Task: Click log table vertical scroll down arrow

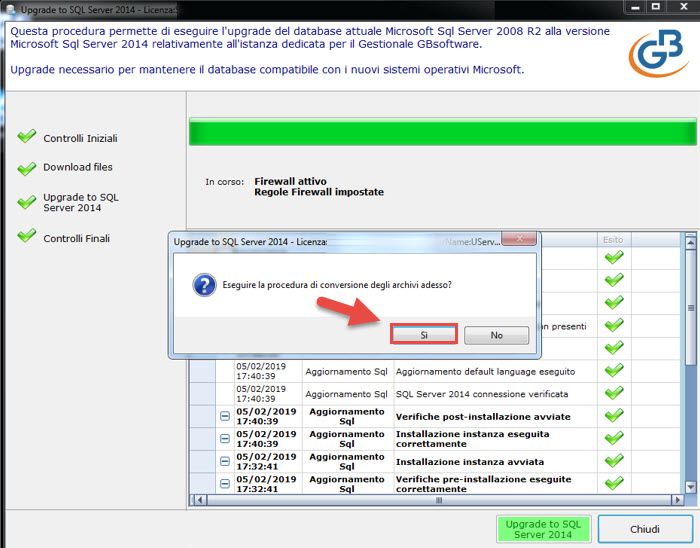Action: [x=690, y=487]
